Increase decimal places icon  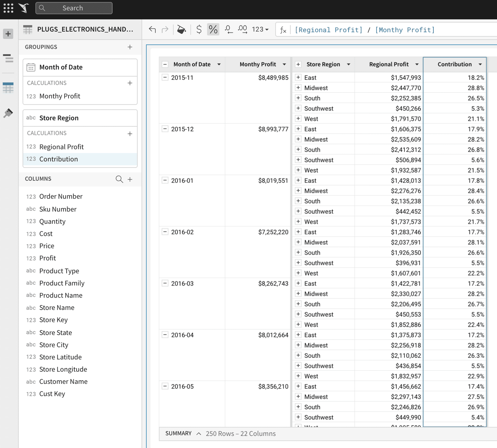242,30
